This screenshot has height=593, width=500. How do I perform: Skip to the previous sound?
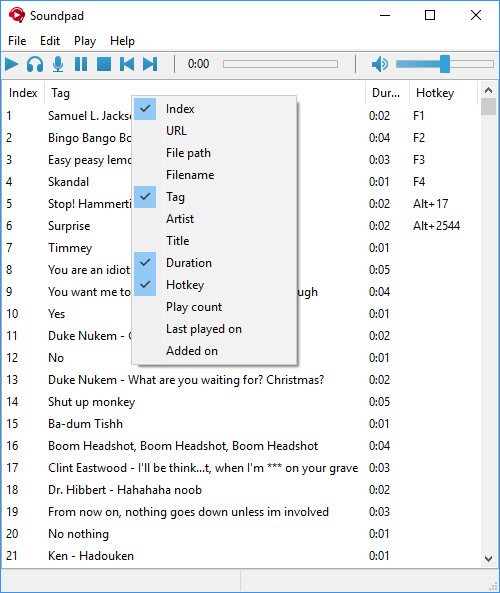(x=127, y=64)
